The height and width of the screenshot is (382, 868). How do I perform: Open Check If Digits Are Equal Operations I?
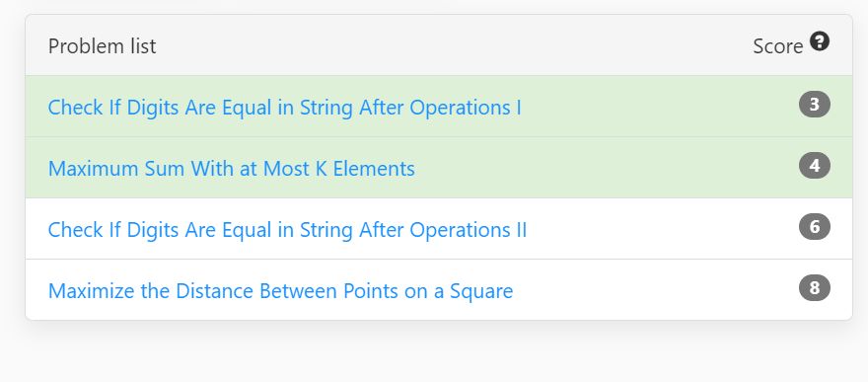click(x=284, y=108)
